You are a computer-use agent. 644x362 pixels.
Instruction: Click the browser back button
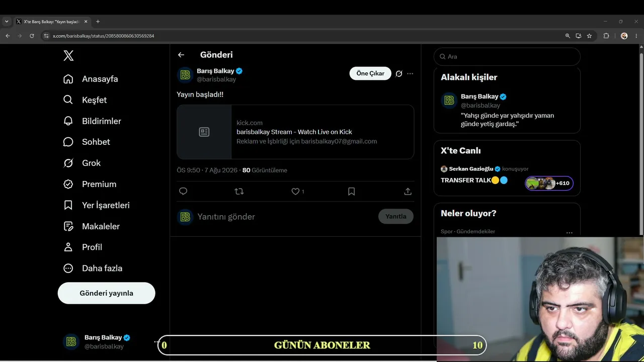[x=8, y=36]
